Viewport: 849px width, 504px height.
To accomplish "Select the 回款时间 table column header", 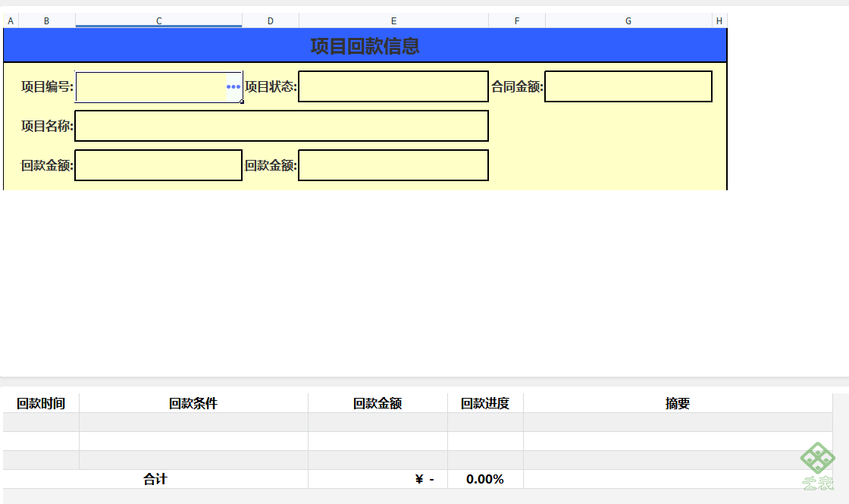I will point(41,403).
